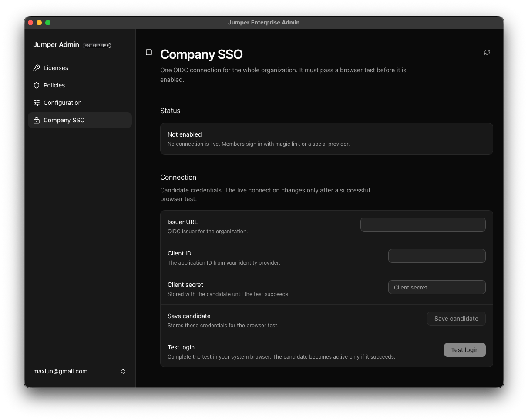
Task: Click the Client ID label
Action: [x=179, y=253]
